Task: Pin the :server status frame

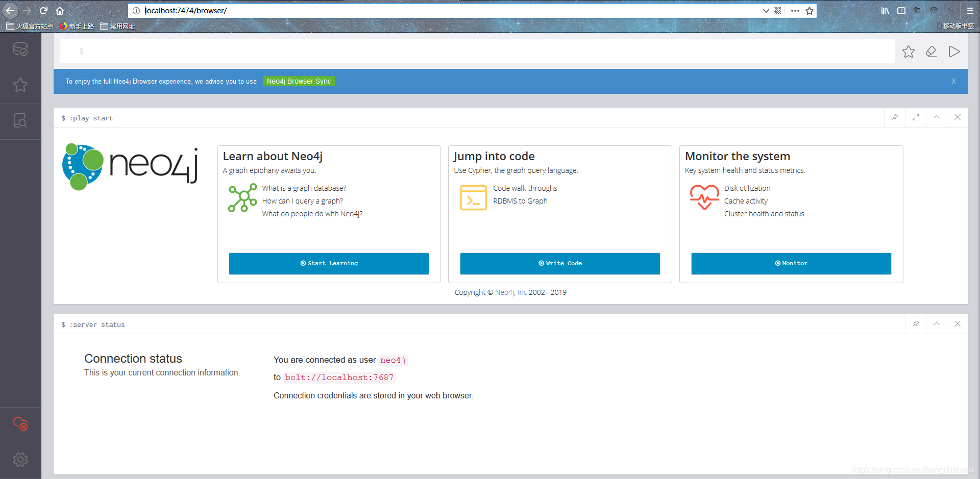Action: 916,324
